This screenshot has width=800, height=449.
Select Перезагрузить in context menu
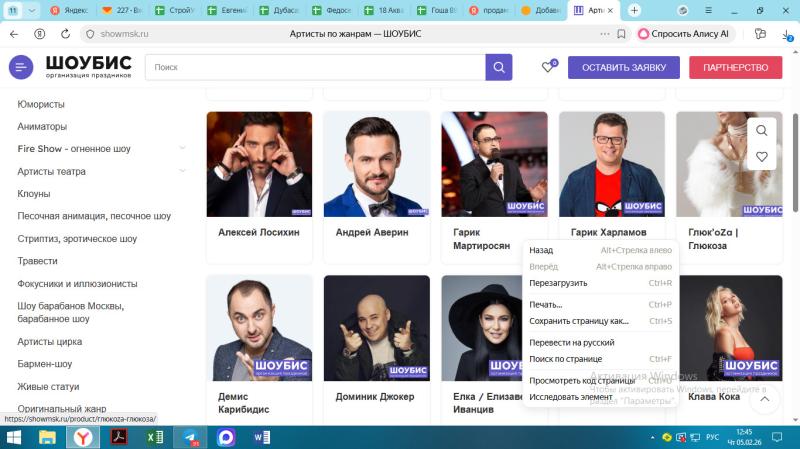click(x=601, y=283)
